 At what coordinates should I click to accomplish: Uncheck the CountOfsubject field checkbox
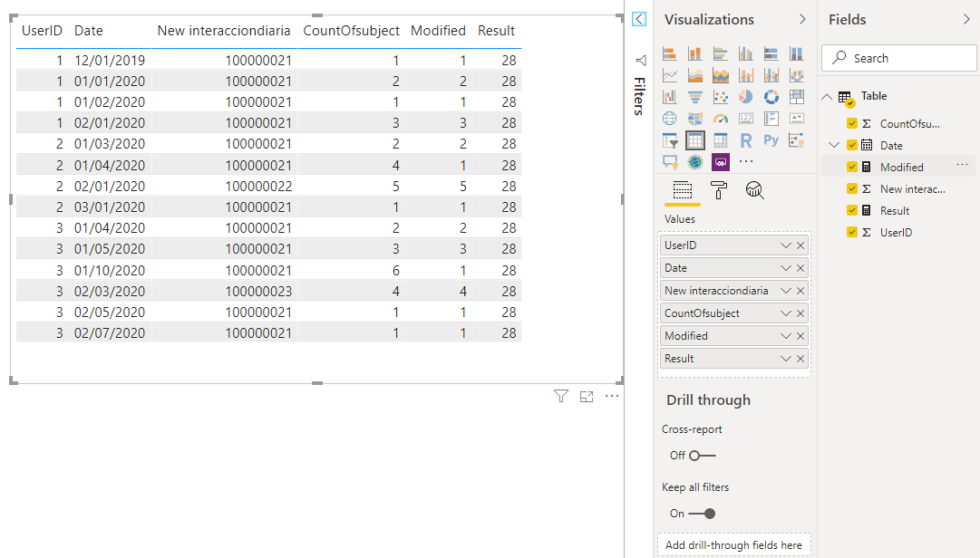coord(852,123)
